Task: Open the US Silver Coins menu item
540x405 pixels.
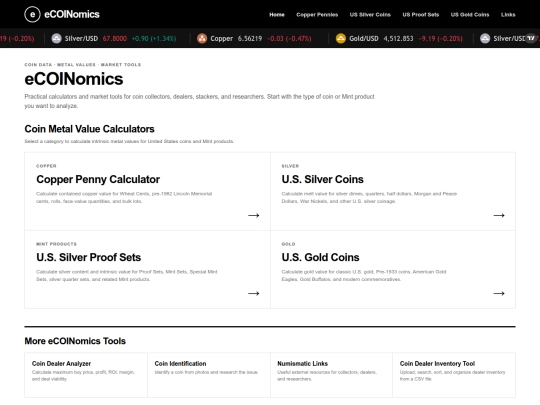Action: click(370, 14)
